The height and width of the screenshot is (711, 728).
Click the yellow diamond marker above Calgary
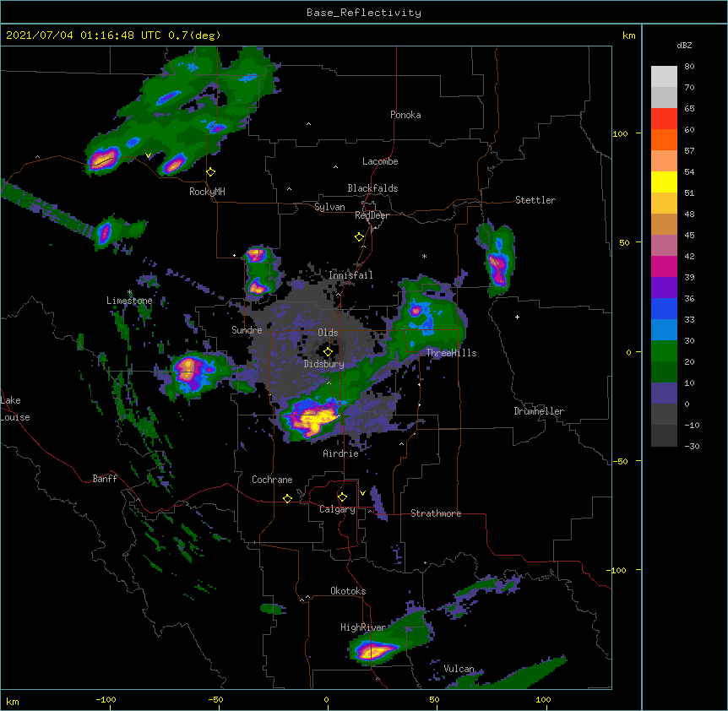(x=342, y=497)
